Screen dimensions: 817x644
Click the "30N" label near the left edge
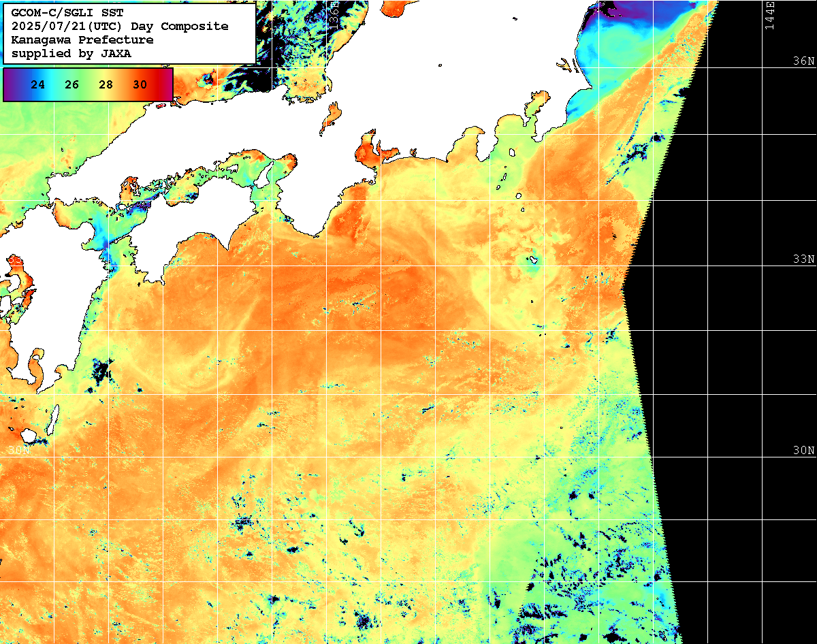[x=19, y=451]
